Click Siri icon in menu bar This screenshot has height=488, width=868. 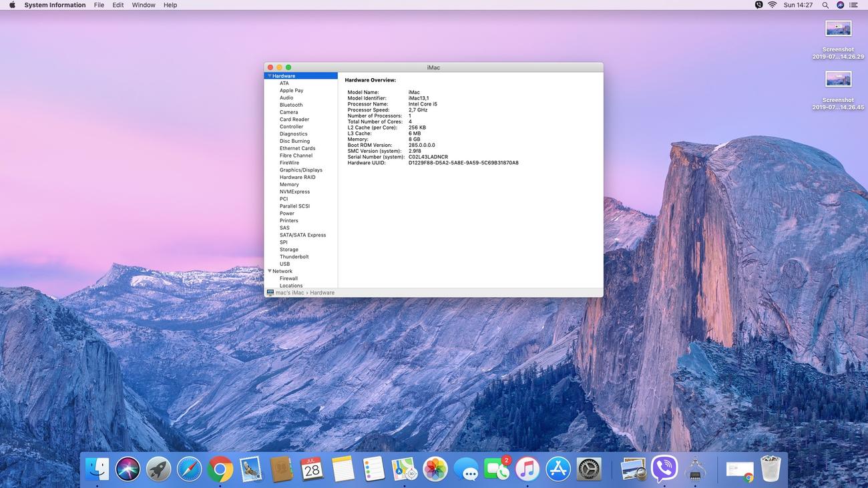pos(840,5)
